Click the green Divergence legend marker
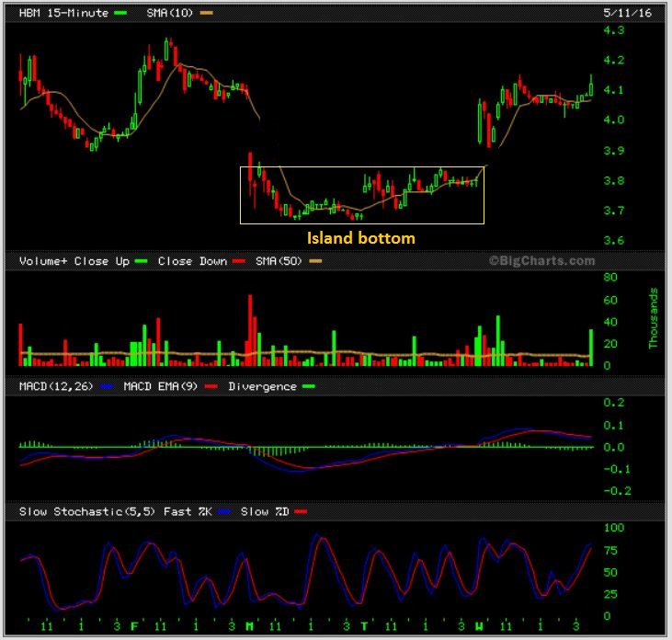This screenshot has height=640, width=672. point(309,386)
